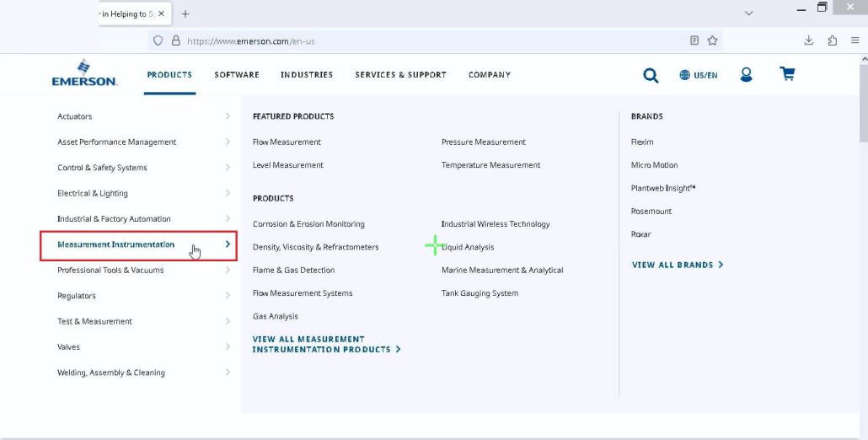Open Temperature Measurement link
Viewport: 868px width, 440px height.
[490, 165]
